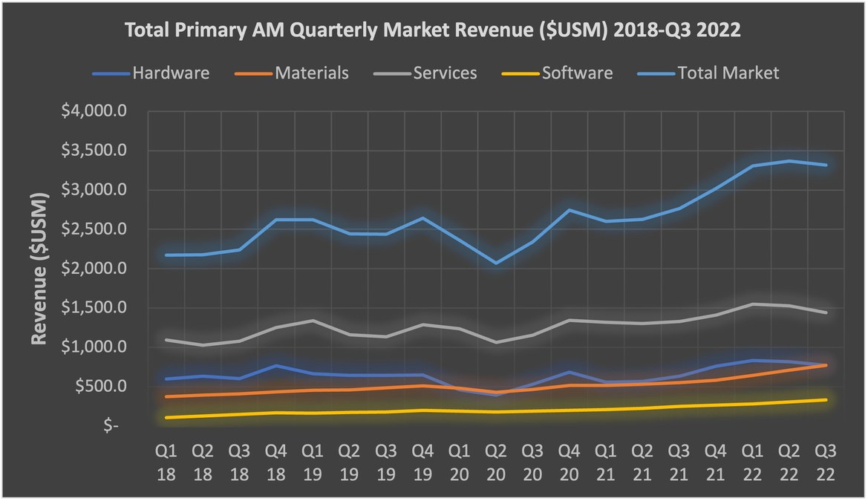
Task: Click the Q2 20 axis label
Action: (496, 463)
